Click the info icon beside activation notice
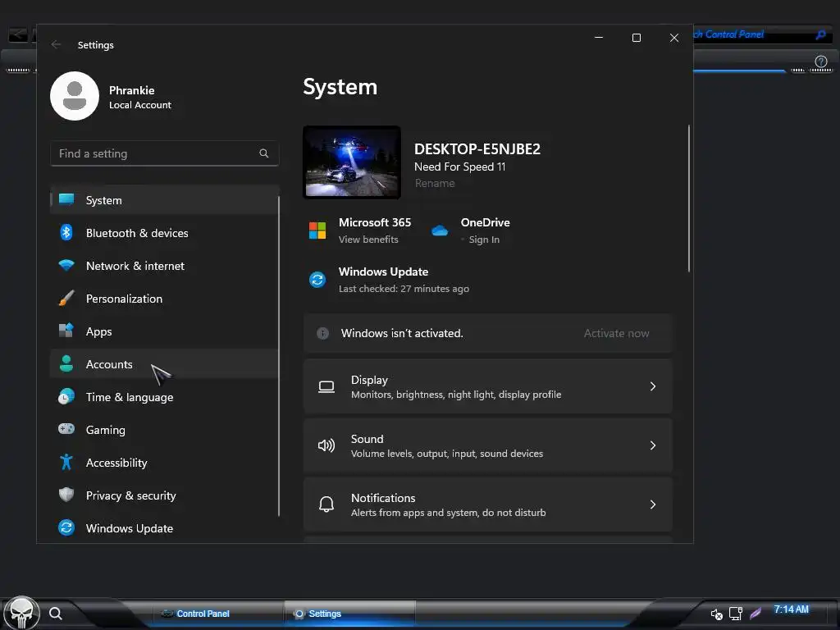840x630 pixels. click(323, 333)
